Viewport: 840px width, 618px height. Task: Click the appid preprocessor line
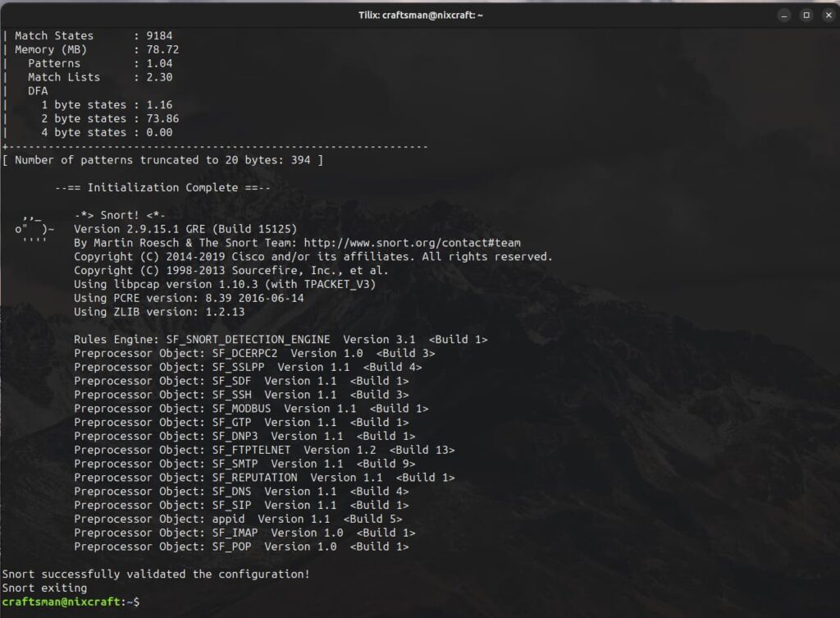pyautogui.click(x=238, y=519)
